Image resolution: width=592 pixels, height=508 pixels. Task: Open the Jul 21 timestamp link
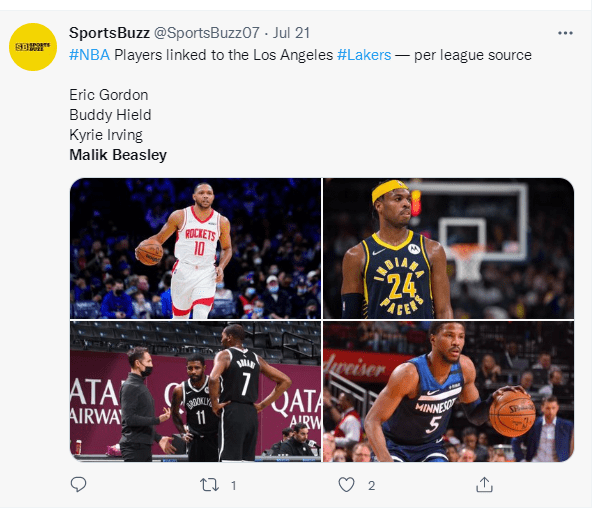291,33
